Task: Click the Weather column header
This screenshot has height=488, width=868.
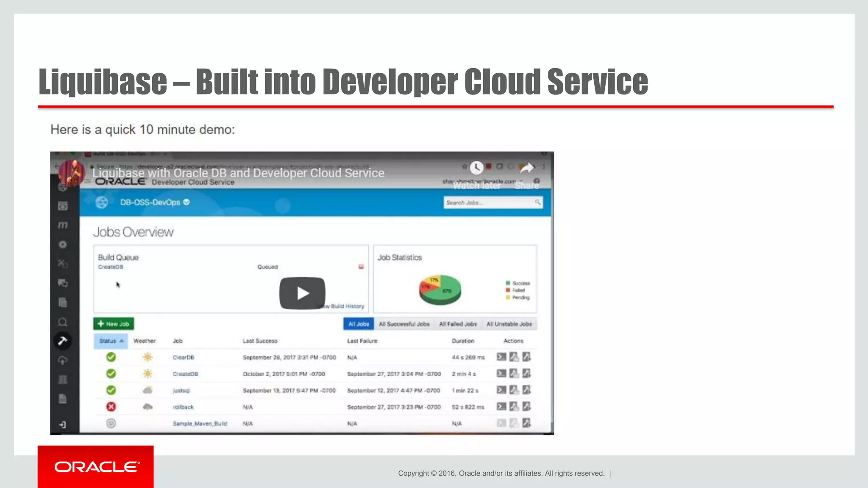Action: (x=145, y=341)
